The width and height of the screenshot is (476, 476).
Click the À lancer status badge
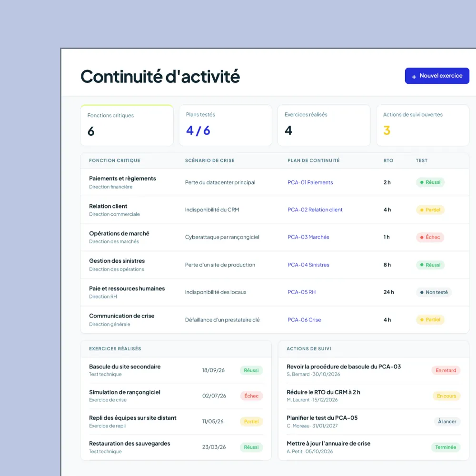coord(447,421)
